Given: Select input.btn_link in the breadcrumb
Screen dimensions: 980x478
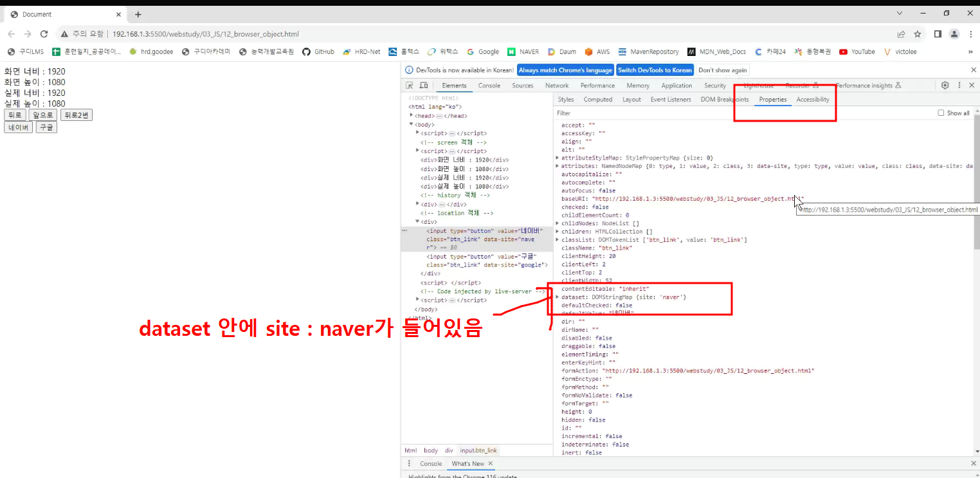Looking at the screenshot, I should point(478,450).
